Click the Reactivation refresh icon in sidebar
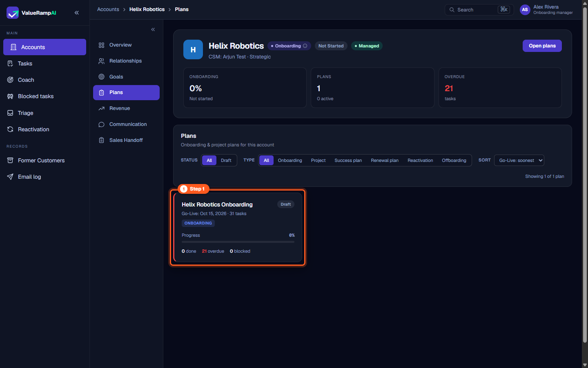 (10, 129)
